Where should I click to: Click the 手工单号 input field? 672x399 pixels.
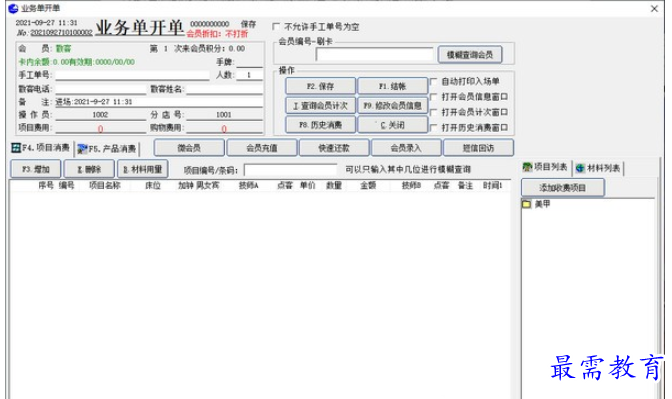(x=132, y=75)
